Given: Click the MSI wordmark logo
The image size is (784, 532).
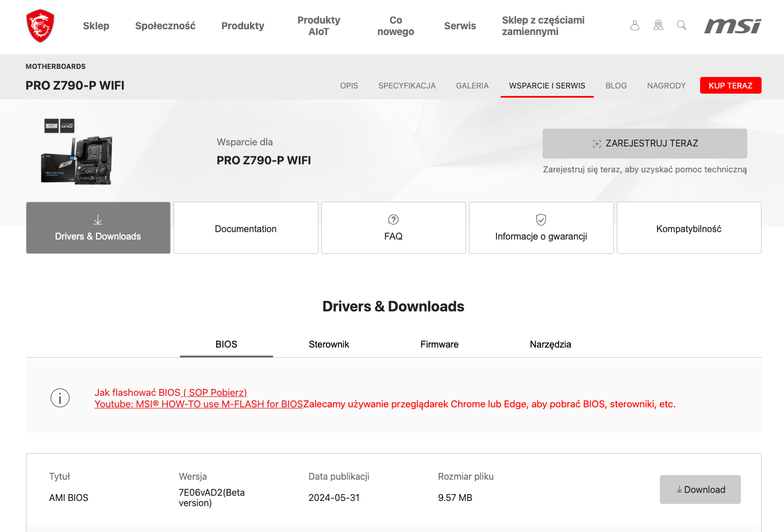Looking at the screenshot, I should pyautogui.click(x=733, y=26).
